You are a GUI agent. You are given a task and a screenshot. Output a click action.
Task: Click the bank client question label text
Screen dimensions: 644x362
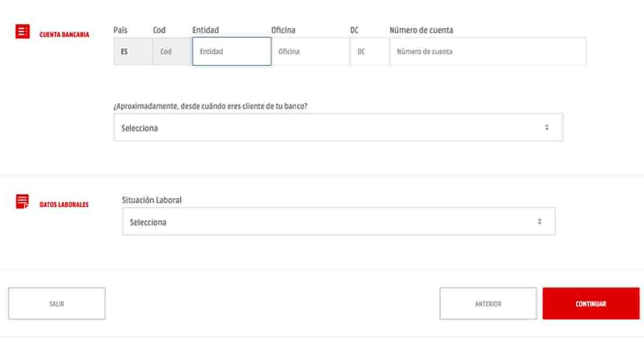pos(210,106)
